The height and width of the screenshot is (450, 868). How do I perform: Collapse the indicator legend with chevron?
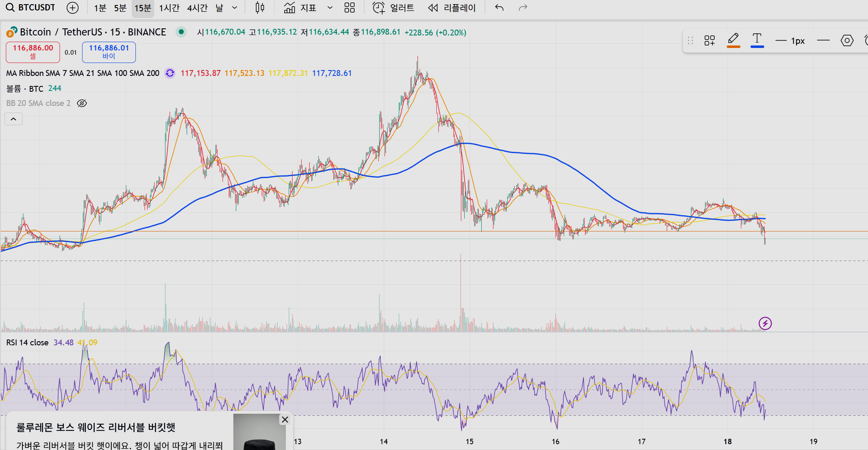click(13, 119)
